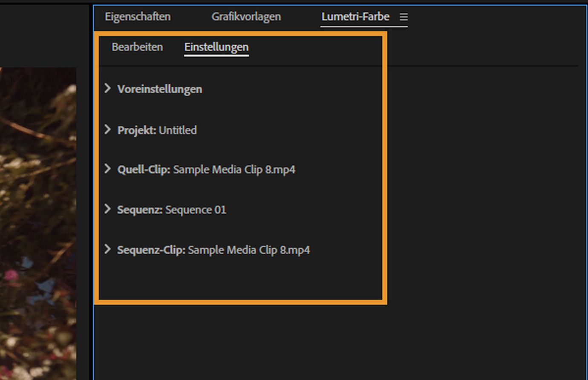
Task: Expand the Projekt: Untitled section
Action: pyautogui.click(x=108, y=130)
